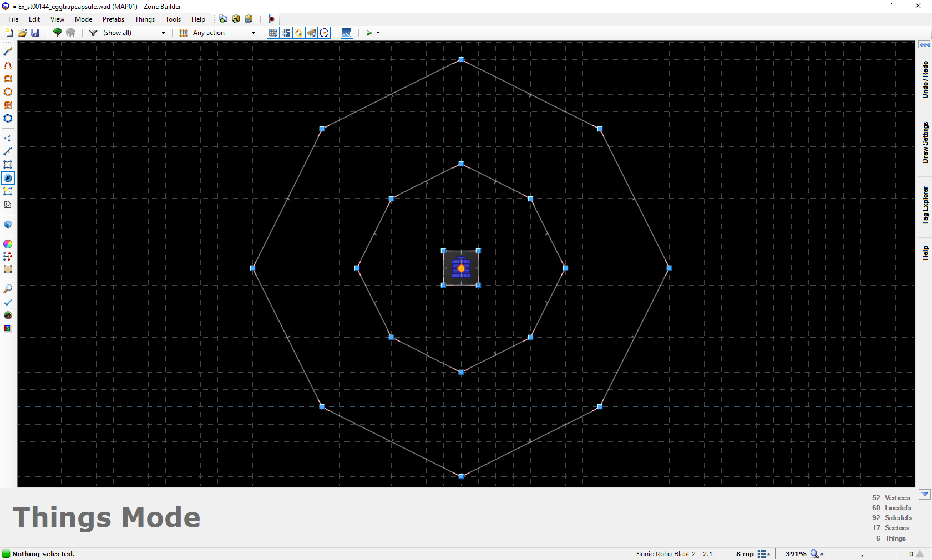Toggle the sky rendering button
Viewport: 932px width, 560px height.
click(x=347, y=33)
